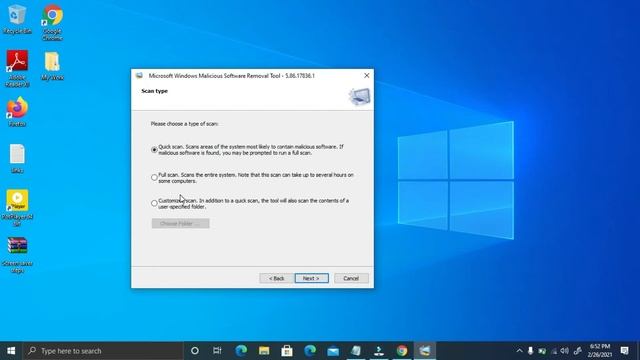Viewport: 640px width, 360px height.
Task: Cancel the Malicious Software Removal Tool wizard
Action: [351, 278]
